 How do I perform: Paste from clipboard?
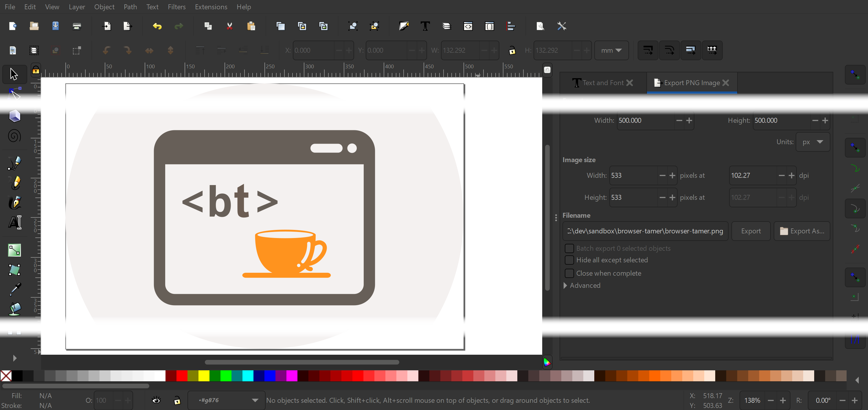click(251, 26)
